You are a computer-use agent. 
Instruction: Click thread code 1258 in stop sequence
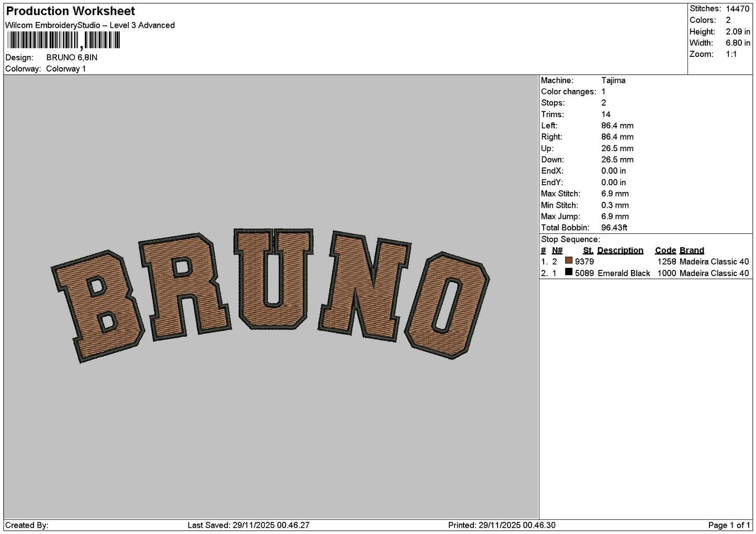coord(667,262)
